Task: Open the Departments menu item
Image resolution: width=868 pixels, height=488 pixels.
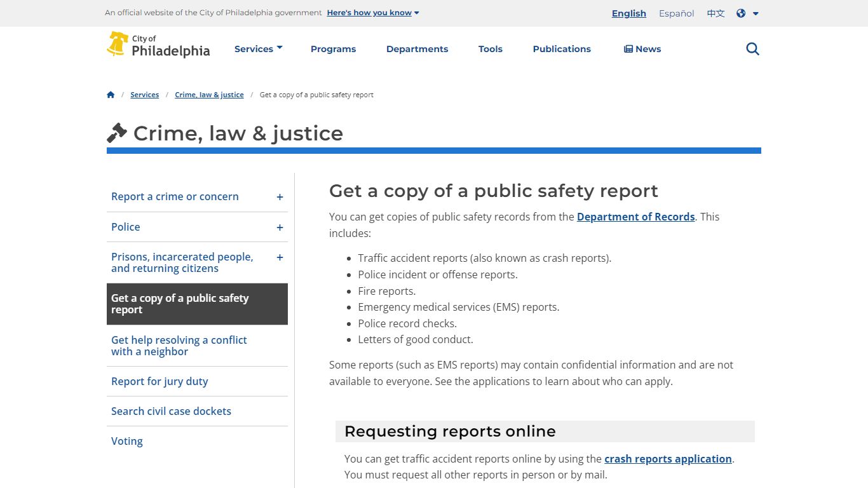Action: (417, 49)
